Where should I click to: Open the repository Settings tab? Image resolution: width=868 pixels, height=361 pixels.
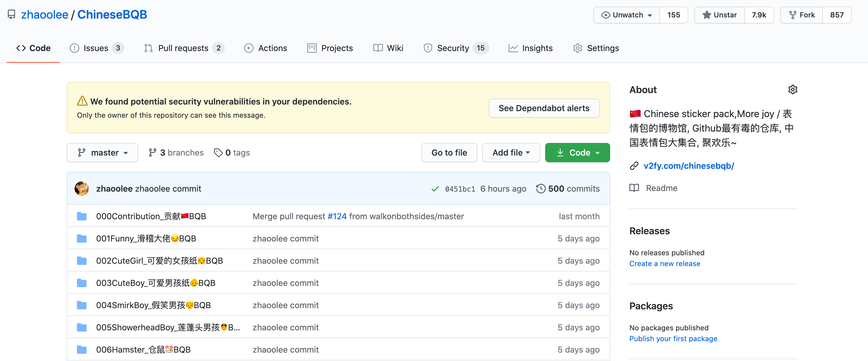[x=596, y=48]
